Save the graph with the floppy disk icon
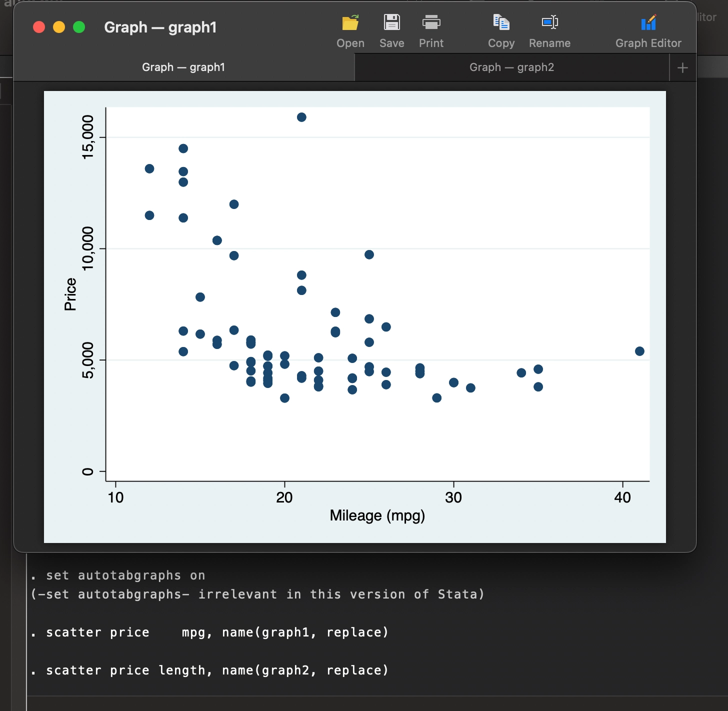Viewport: 728px width, 711px height. pyautogui.click(x=391, y=23)
